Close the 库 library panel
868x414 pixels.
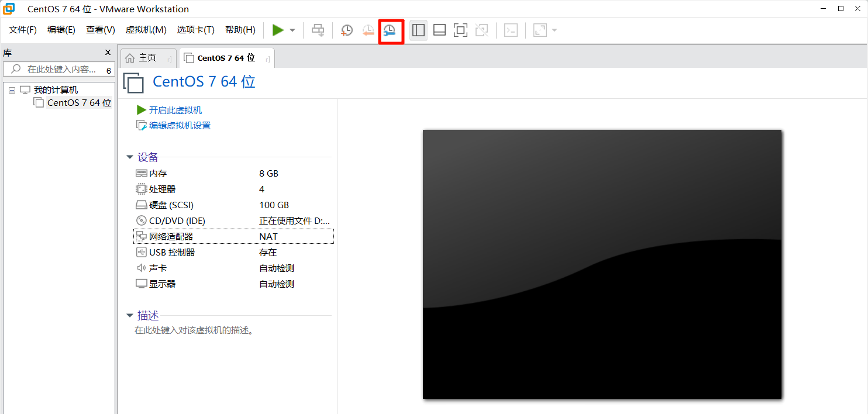108,53
